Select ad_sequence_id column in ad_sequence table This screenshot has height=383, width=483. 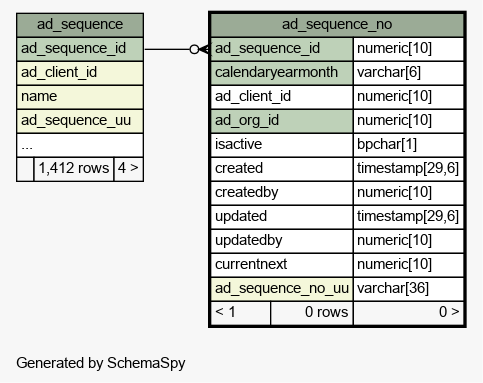click(x=80, y=49)
